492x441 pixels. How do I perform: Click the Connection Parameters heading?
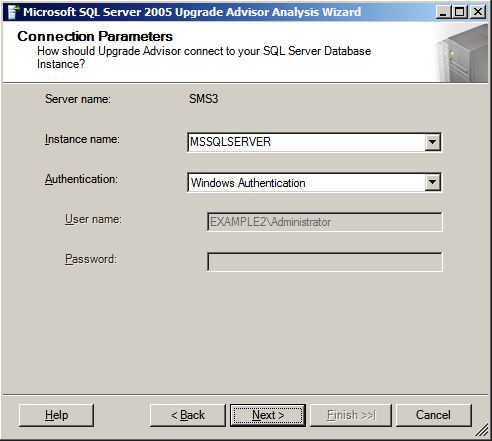(x=95, y=36)
